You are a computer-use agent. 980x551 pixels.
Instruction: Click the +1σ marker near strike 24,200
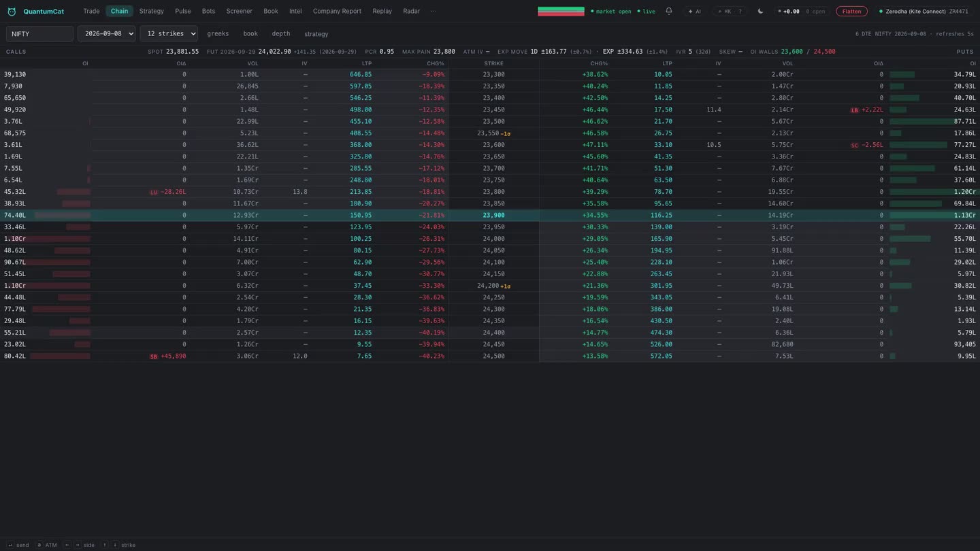(x=506, y=286)
